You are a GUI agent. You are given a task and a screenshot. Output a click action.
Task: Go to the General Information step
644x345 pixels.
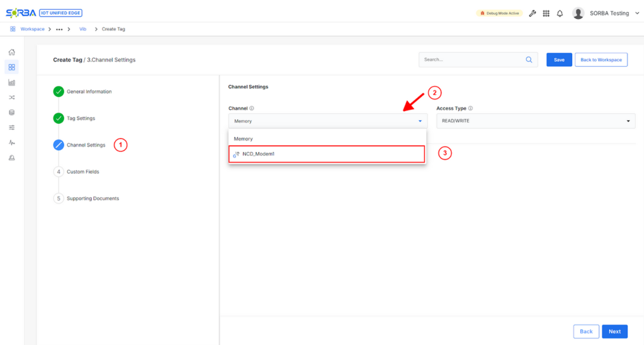point(89,92)
